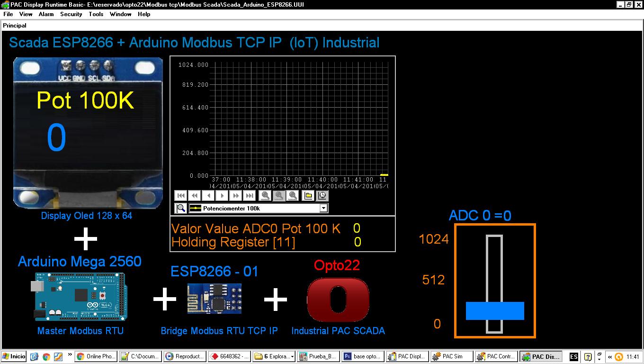Click the go-to-beginning trend control
Viewport: 644px width, 364px height.
tap(181, 195)
